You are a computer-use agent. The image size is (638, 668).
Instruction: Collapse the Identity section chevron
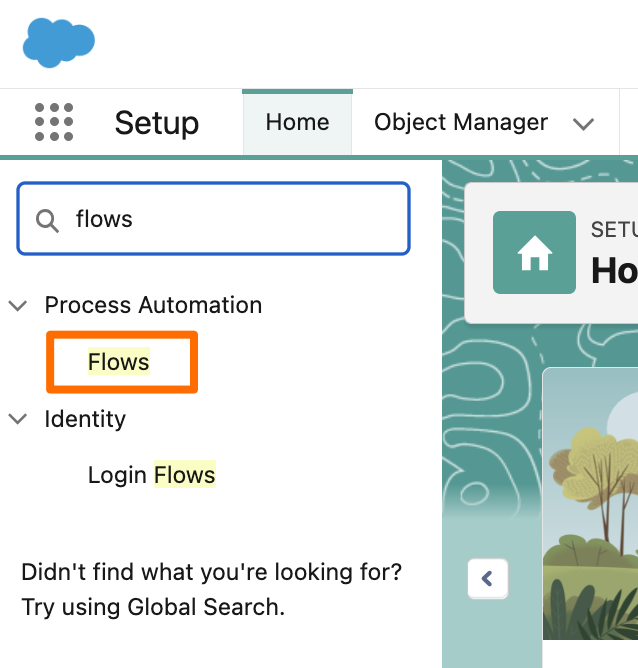tap(18, 419)
